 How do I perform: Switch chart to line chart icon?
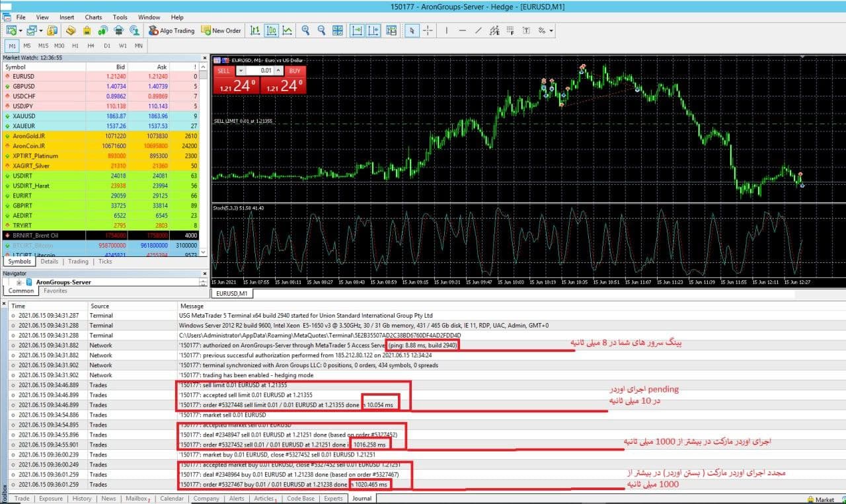tap(287, 30)
